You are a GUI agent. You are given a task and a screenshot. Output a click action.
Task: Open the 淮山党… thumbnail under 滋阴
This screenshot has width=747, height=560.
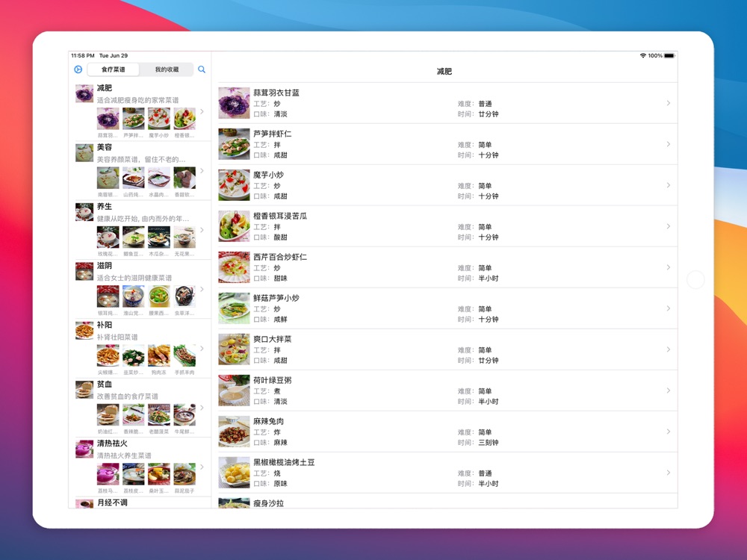click(x=134, y=296)
